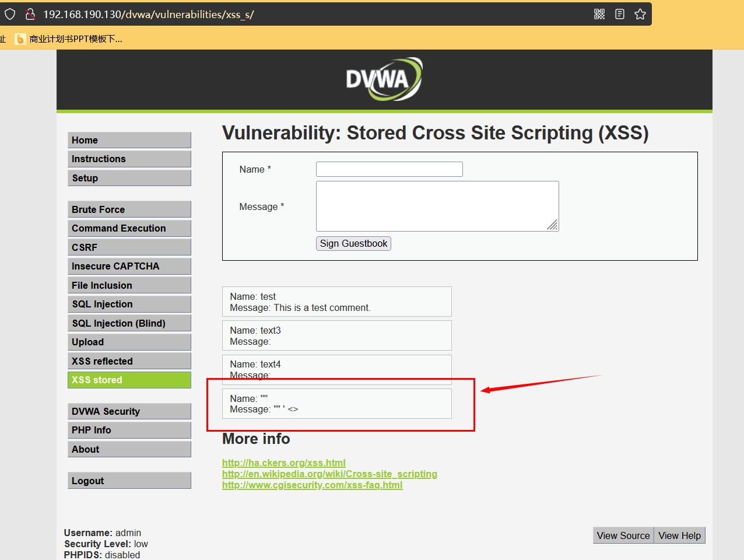
Task: Open the cgisecurity xss-faq link
Action: click(x=313, y=485)
